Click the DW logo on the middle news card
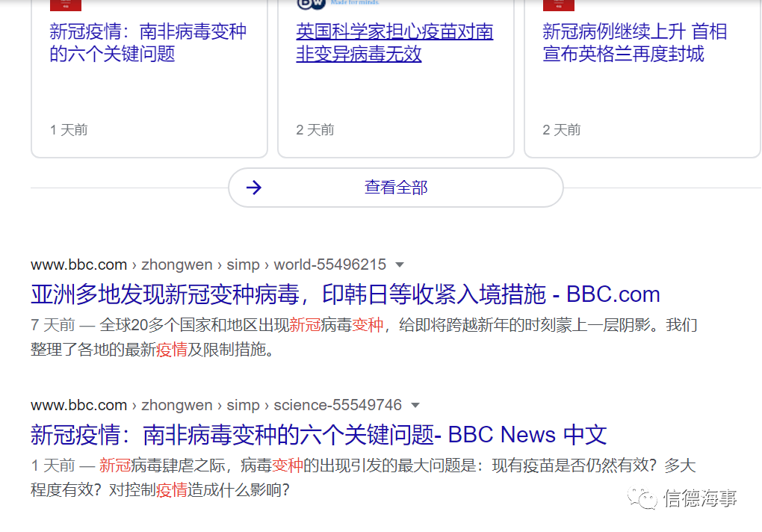The width and height of the screenshot is (762, 532). coord(312,4)
